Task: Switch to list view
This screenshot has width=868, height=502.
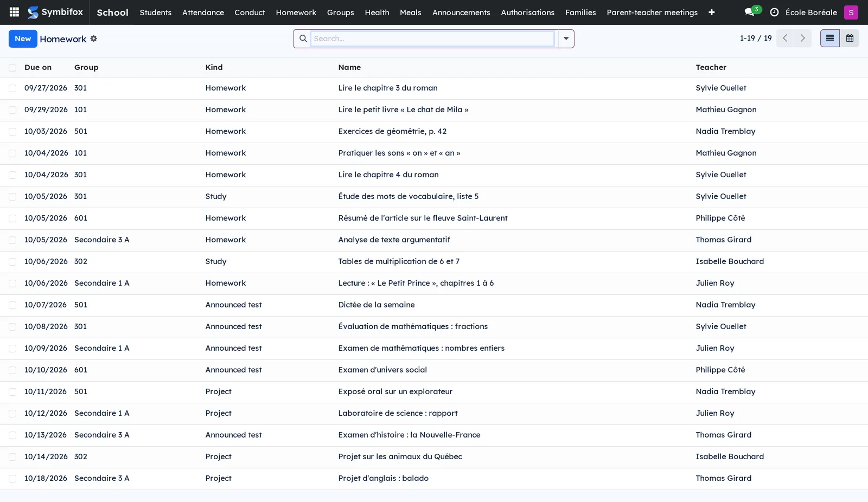Action: coord(829,38)
